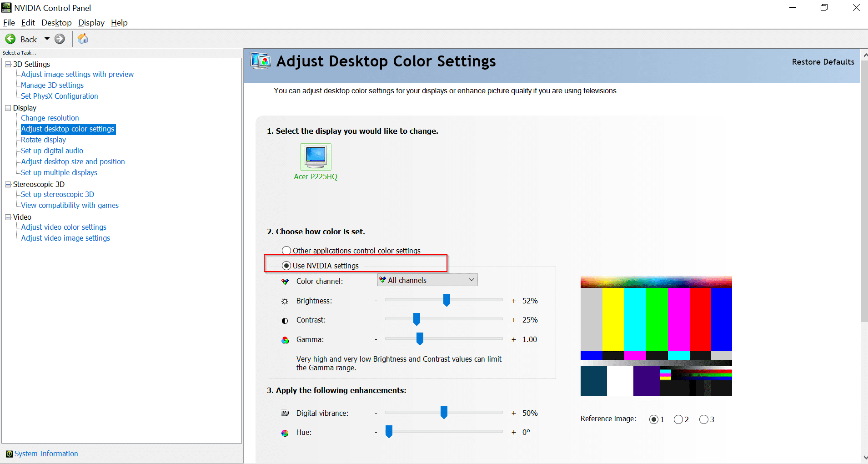Click the Digital vibrance plus sign
The height and width of the screenshot is (464, 868).
point(514,414)
